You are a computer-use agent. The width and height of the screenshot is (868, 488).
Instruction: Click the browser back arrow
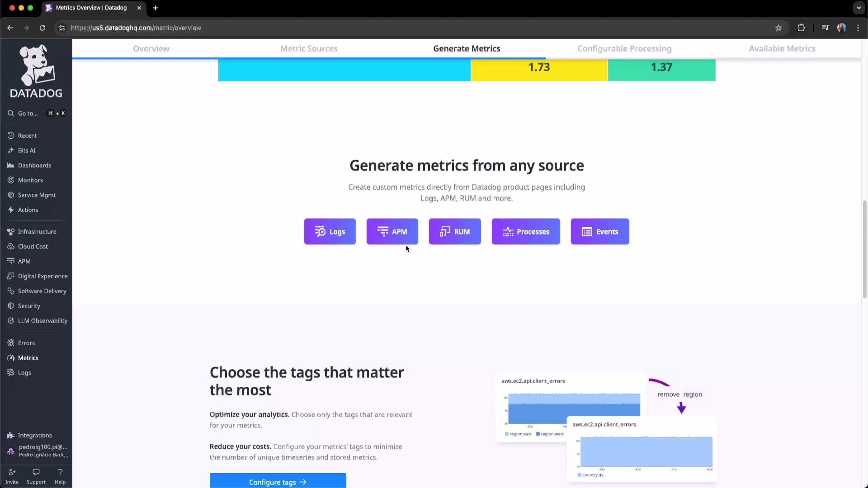10,28
